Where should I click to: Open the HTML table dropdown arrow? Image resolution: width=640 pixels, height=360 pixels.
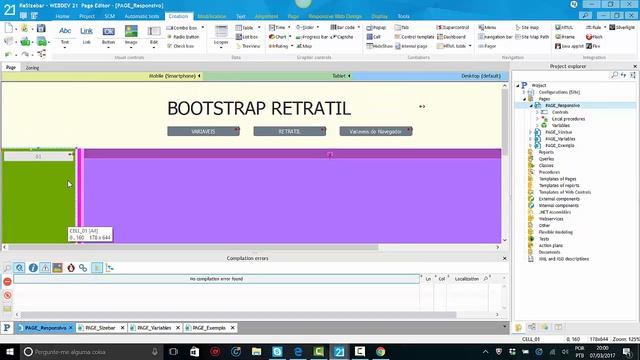470,46
